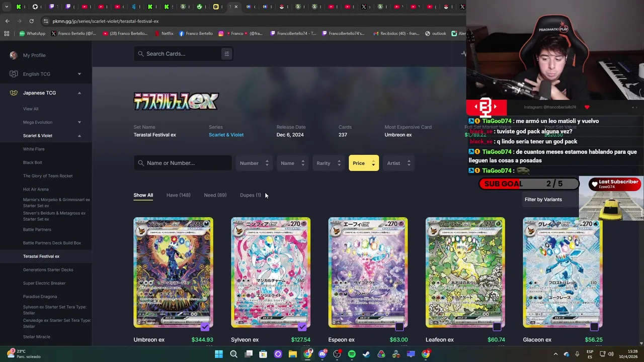This screenshot has height=362, width=644.
Task: Open the Espeon ex card image
Action: [368, 273]
